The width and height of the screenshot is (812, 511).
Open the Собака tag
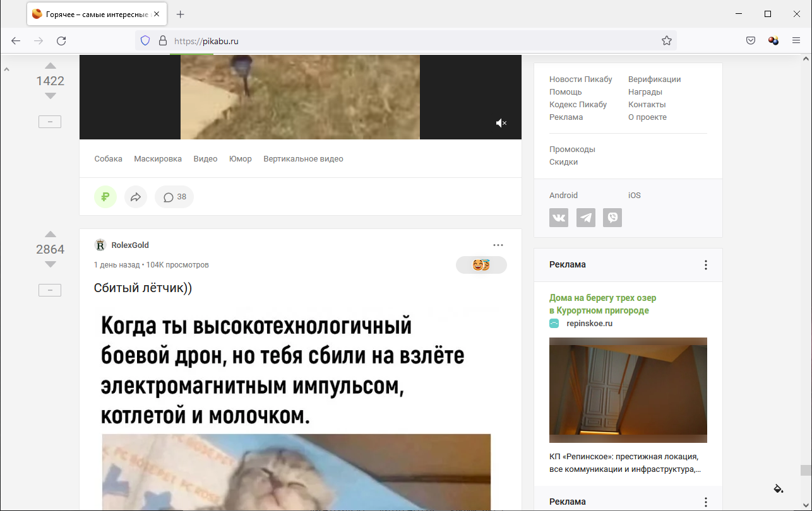(108, 159)
